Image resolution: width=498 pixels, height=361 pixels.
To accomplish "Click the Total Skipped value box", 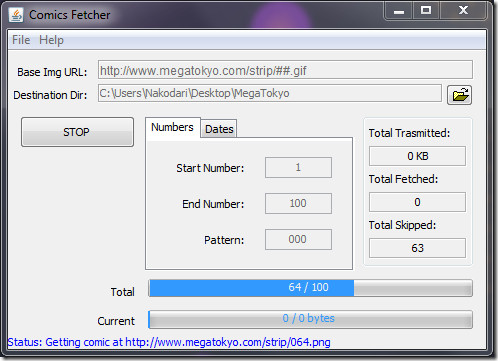I will [x=417, y=248].
